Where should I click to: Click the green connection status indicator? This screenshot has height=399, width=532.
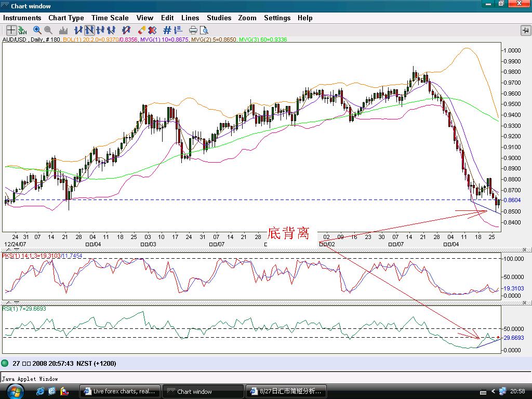tap(5, 363)
